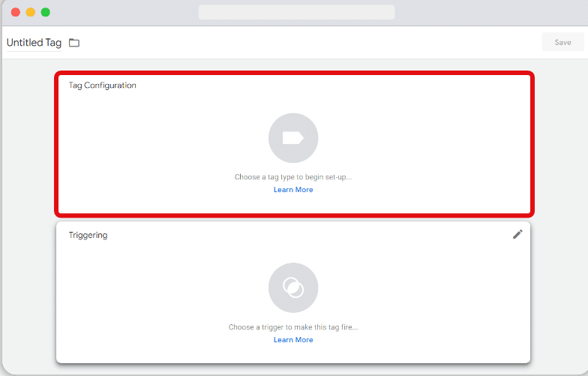Select the Triggering heading
The image size is (588, 376).
(x=88, y=236)
